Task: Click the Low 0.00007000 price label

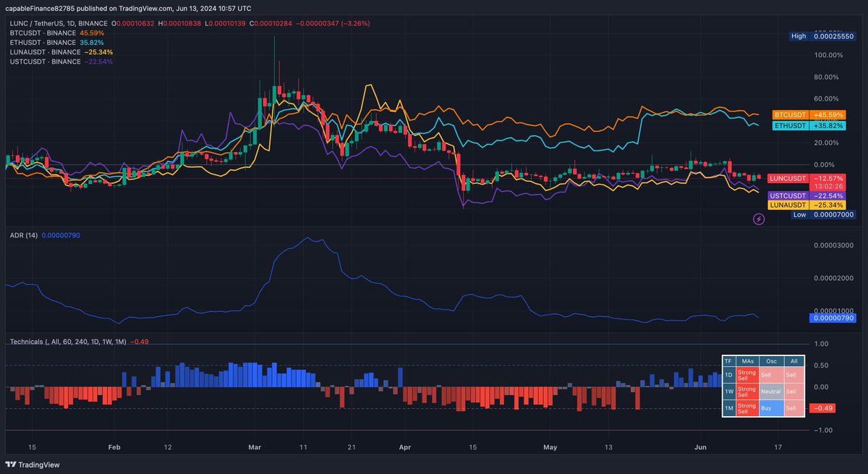Action: coord(825,214)
